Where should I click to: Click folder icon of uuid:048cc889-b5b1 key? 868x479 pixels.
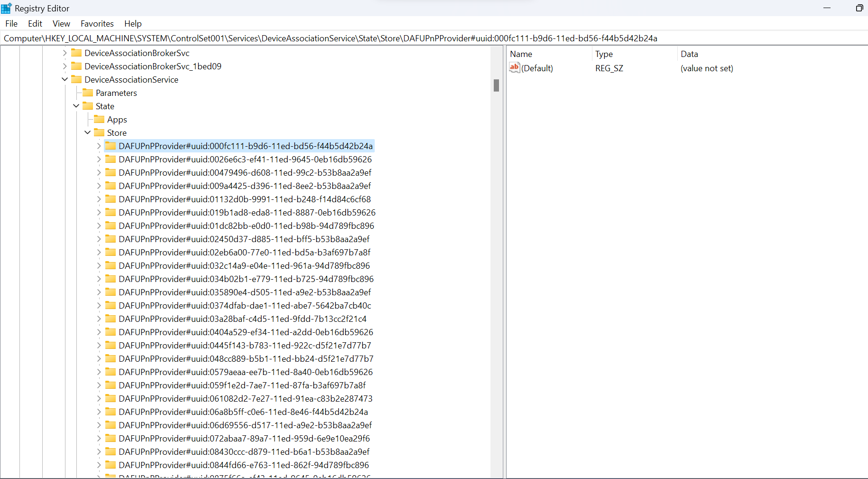tap(111, 358)
